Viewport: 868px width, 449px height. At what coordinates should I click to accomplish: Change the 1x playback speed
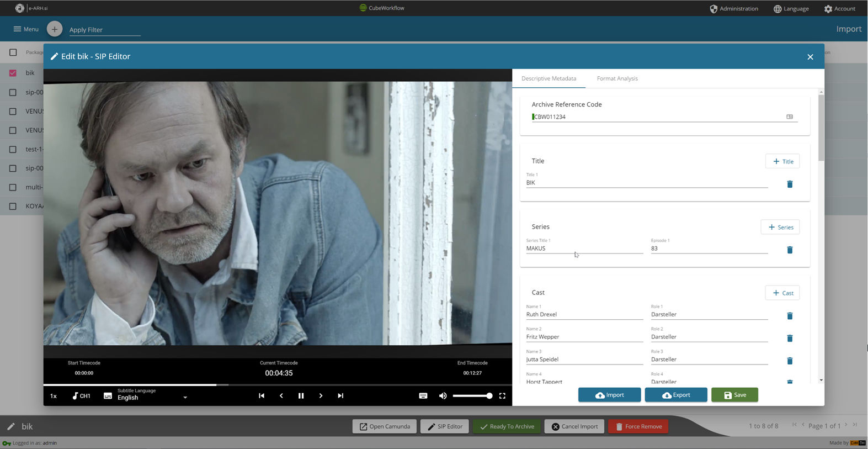[x=54, y=396]
